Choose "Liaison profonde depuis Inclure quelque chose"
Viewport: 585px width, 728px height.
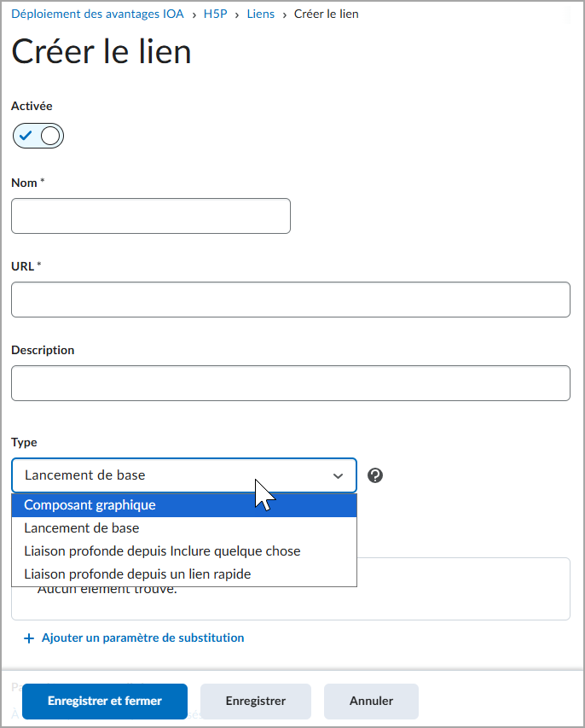161,550
